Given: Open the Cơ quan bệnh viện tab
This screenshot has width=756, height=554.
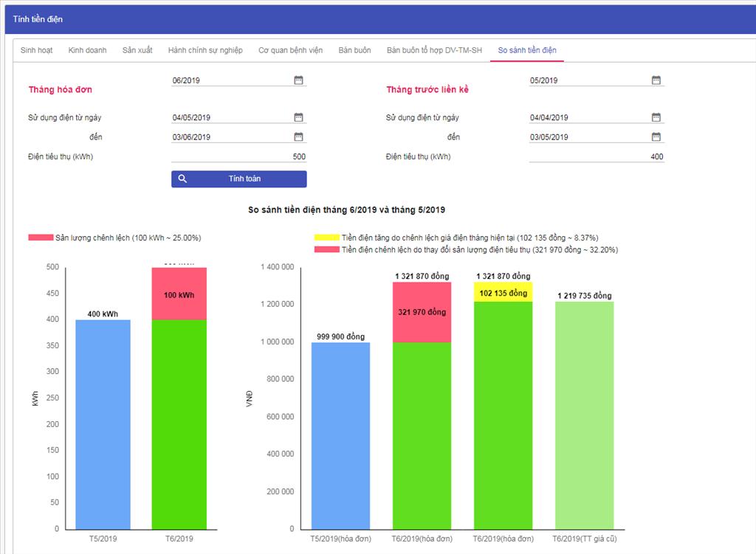Looking at the screenshot, I should (290, 50).
